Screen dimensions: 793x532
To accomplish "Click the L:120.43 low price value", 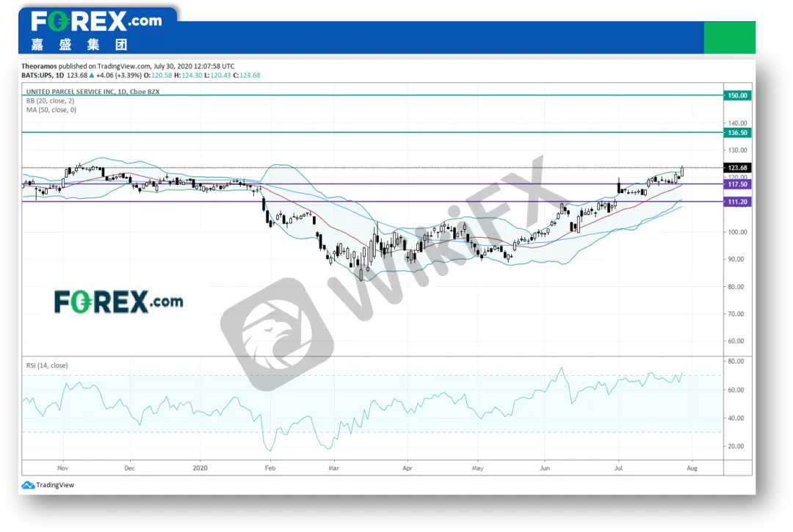I will (x=217, y=76).
